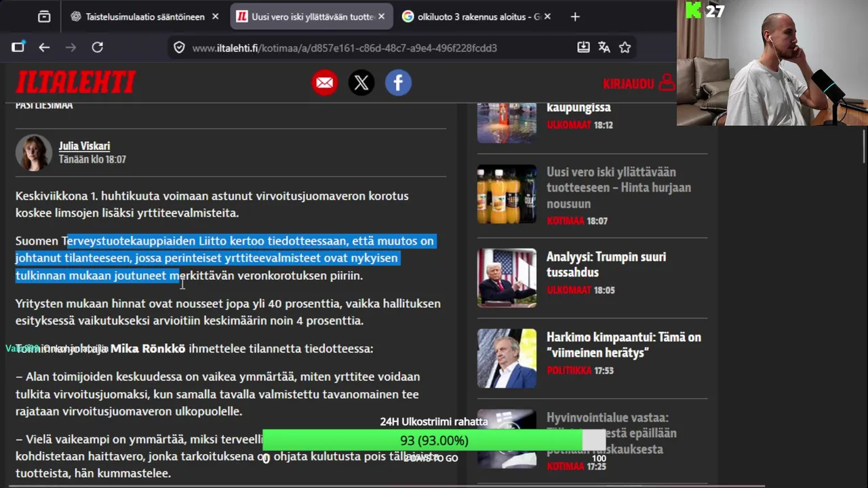This screenshot has height=488, width=868.
Task: Click the soda bottles article thumbnail
Action: click(x=507, y=194)
